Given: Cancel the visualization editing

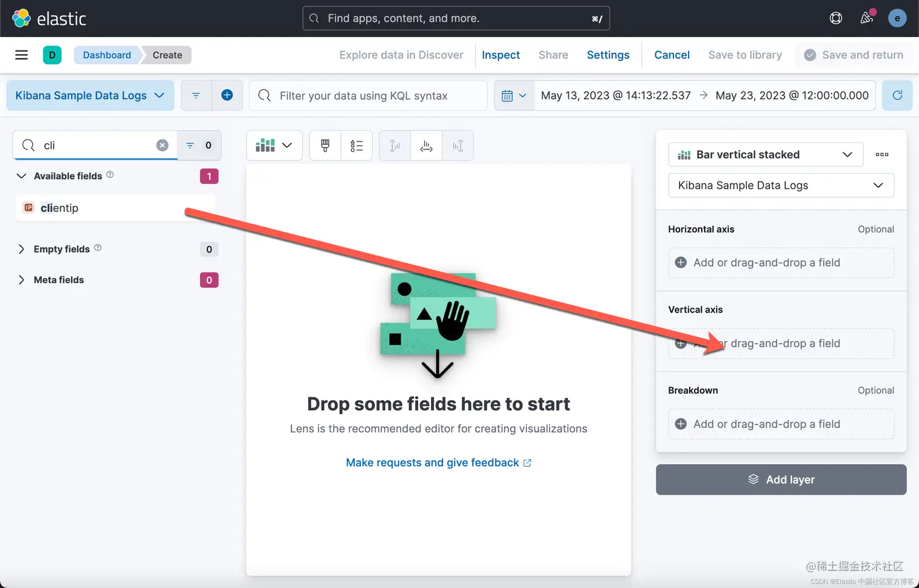Looking at the screenshot, I should pyautogui.click(x=672, y=55).
